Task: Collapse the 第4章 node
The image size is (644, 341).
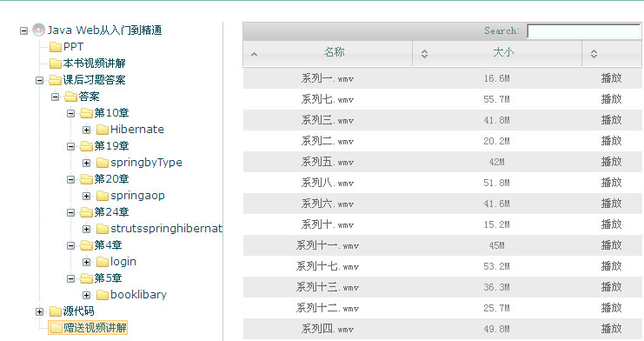Action: point(70,245)
